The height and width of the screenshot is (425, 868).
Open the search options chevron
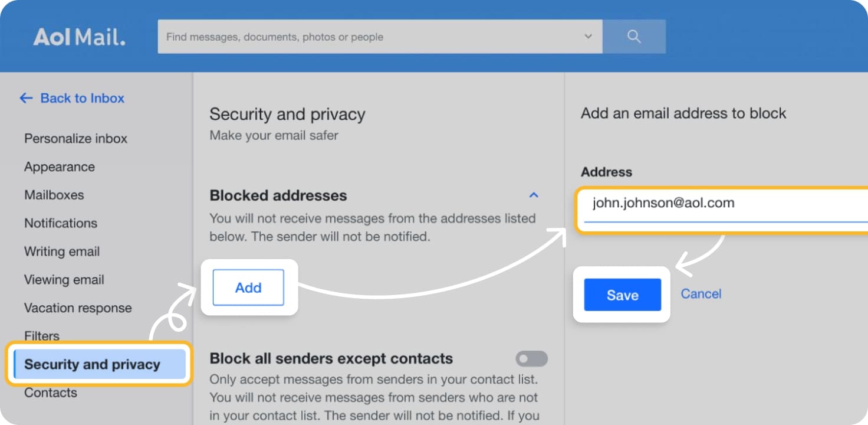point(587,36)
